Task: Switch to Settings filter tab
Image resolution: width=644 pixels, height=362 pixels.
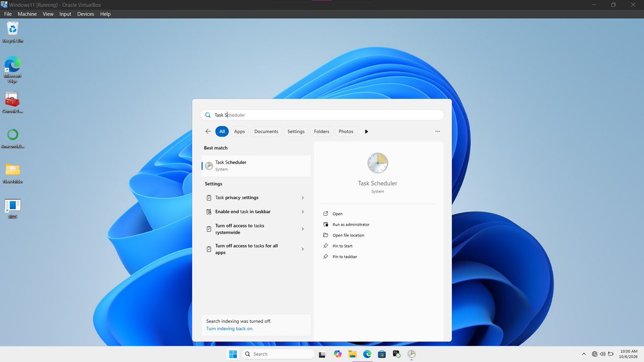Action: click(296, 131)
